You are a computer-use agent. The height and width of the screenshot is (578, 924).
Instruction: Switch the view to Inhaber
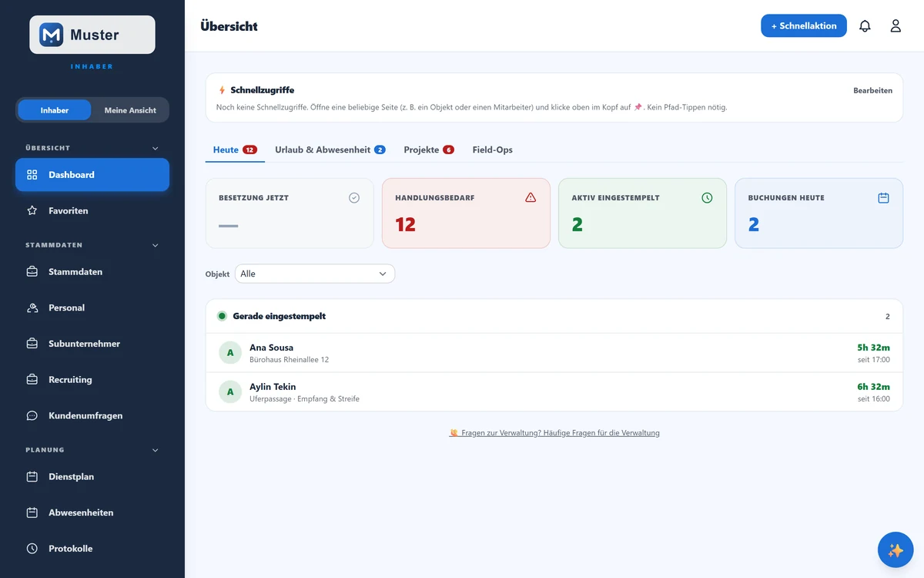[x=55, y=110]
